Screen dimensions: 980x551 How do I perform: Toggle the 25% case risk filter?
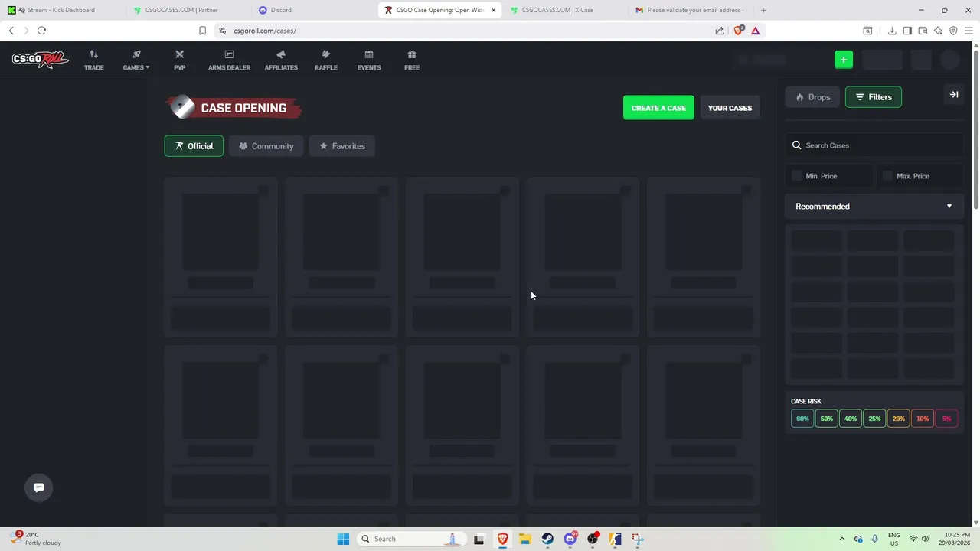[x=874, y=419]
